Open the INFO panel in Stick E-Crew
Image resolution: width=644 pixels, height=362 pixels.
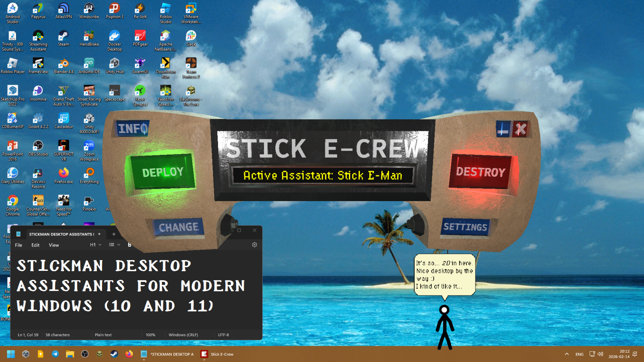click(132, 128)
